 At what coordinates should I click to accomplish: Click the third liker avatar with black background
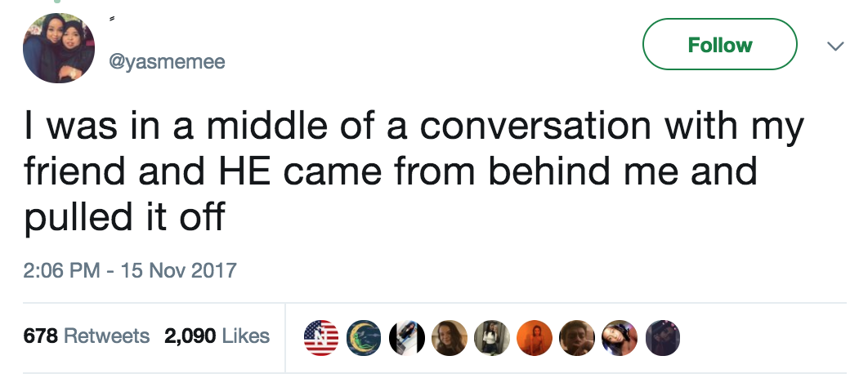tap(405, 336)
